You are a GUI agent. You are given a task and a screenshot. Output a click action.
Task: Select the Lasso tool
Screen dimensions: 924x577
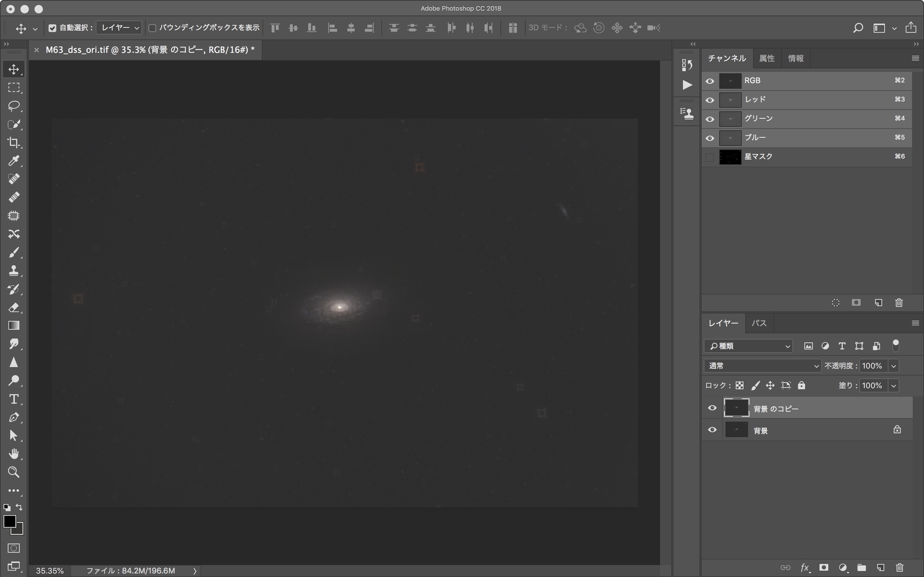(14, 105)
